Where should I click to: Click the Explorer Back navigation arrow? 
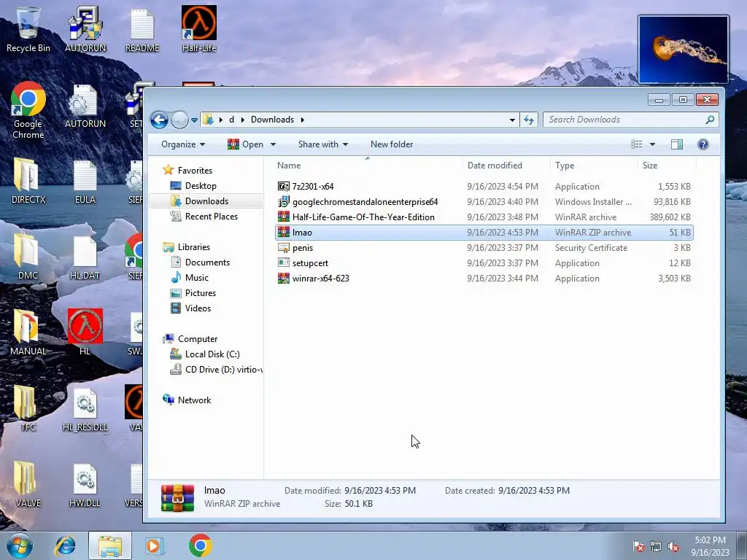(x=159, y=120)
